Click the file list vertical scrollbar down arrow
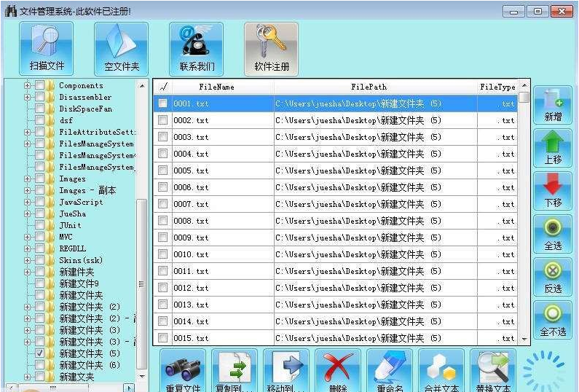The height and width of the screenshot is (392, 579). point(524,339)
